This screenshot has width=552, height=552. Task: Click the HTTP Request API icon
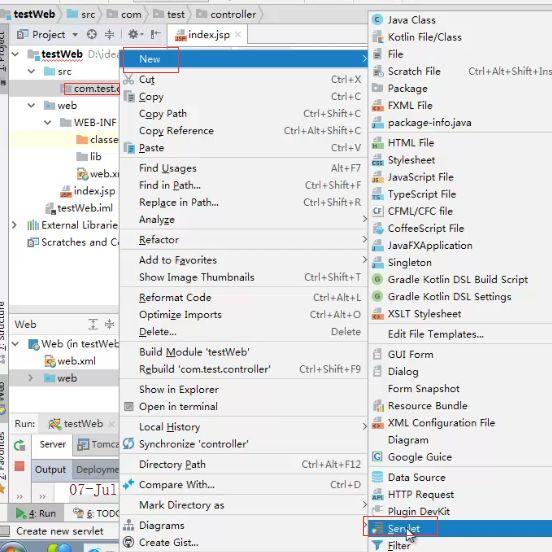click(x=378, y=495)
